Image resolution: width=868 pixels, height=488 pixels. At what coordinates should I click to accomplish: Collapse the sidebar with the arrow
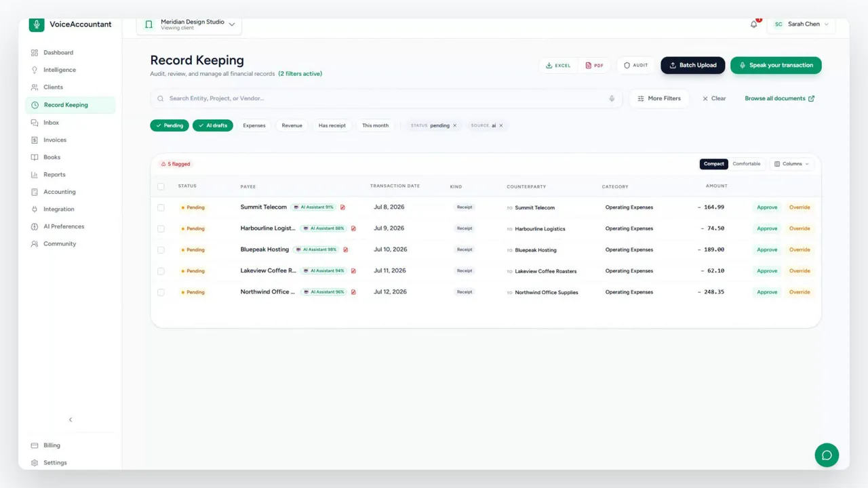click(x=71, y=420)
